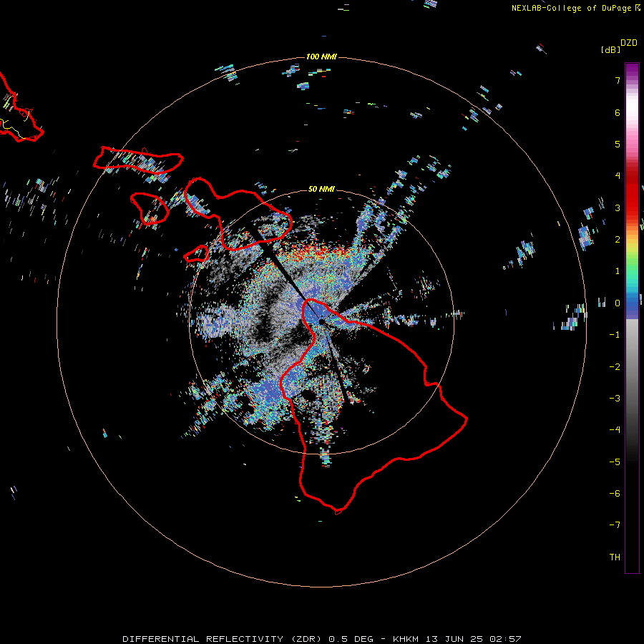Click the [dB] unit label
Screen dimensions: 644x644
610,49
